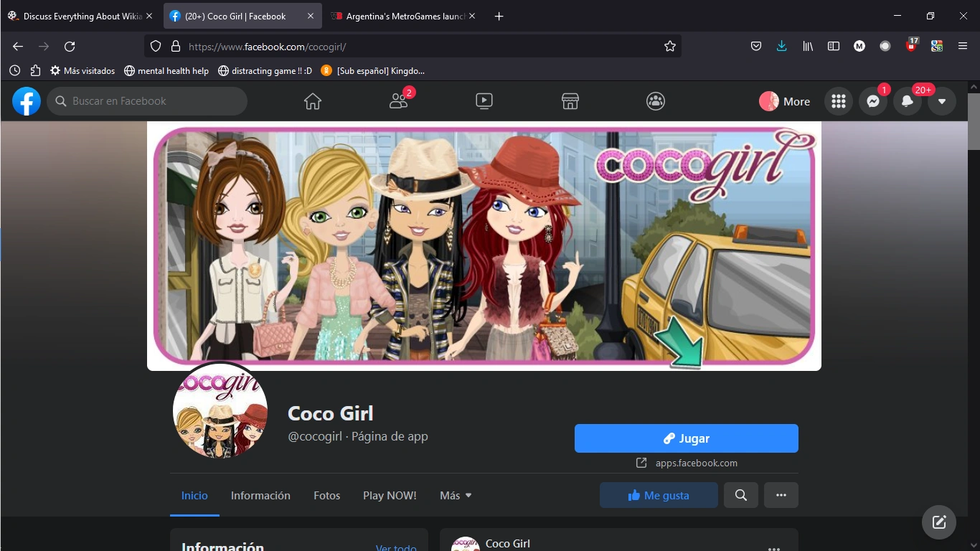This screenshot has width=980, height=551.
Task: Open the Facebook Home icon
Action: [313, 101]
